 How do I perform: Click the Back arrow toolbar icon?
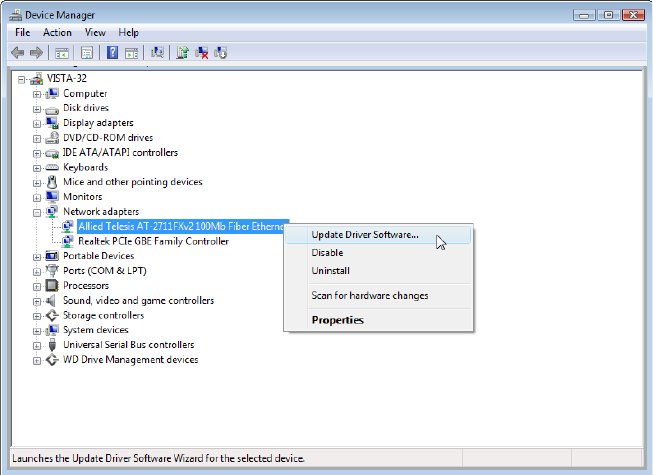(x=17, y=52)
